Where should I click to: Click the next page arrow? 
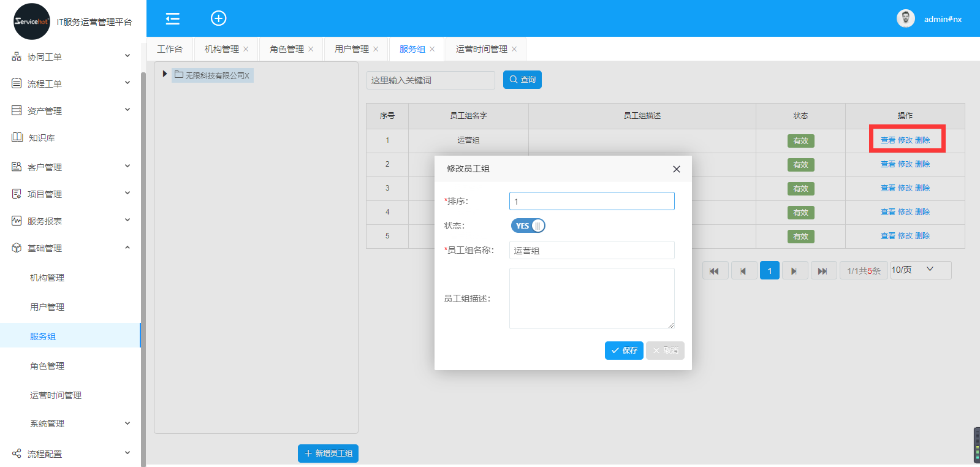[794, 271]
